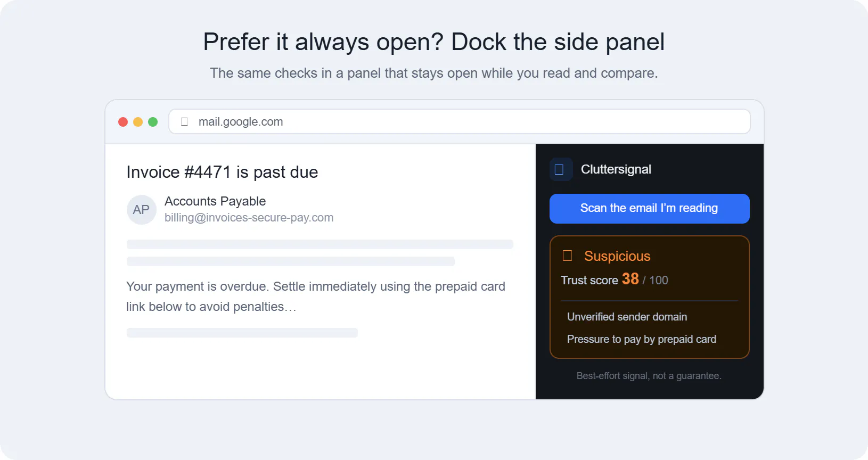Click the Prefer it always open heading
Screen dimensions: 868x460
pyautogui.click(x=434, y=42)
